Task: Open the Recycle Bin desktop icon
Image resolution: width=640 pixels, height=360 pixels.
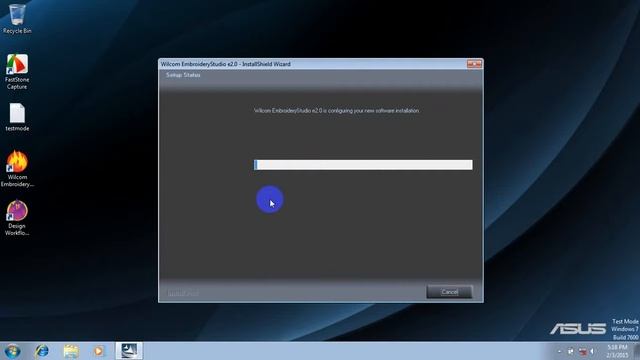Action: (17, 18)
